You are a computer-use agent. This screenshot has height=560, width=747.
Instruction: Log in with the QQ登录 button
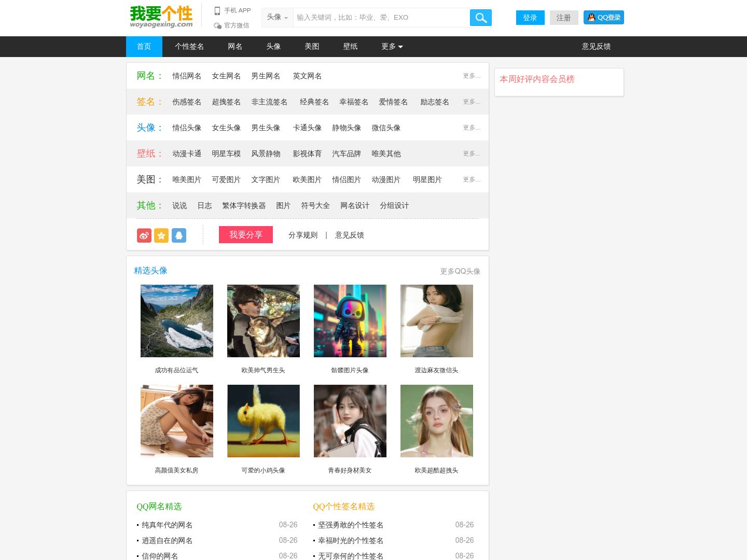(604, 17)
